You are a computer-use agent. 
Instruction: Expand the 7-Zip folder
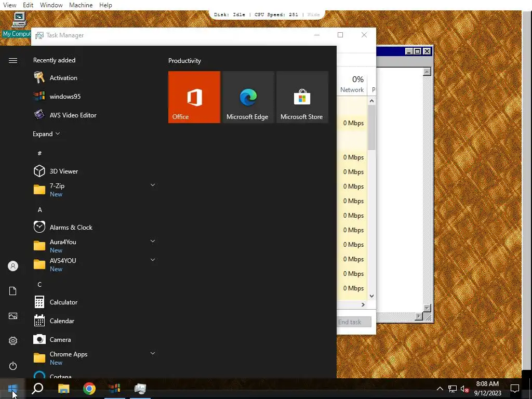point(153,185)
